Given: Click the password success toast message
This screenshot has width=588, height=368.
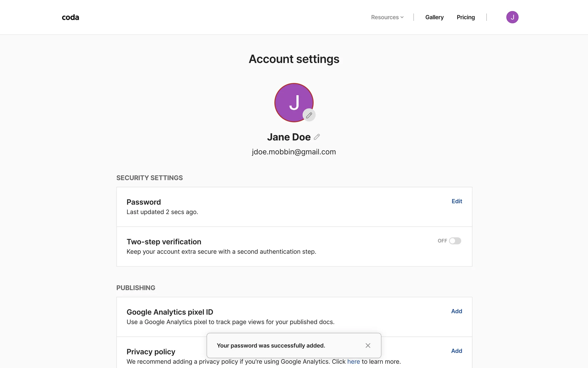Looking at the screenshot, I should 271,346.
